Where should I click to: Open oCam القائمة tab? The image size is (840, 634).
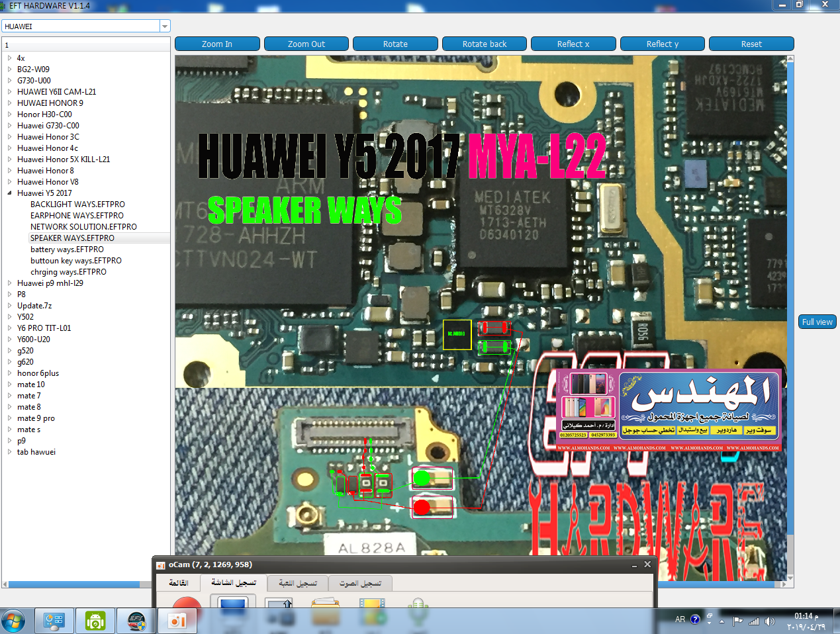tap(178, 583)
